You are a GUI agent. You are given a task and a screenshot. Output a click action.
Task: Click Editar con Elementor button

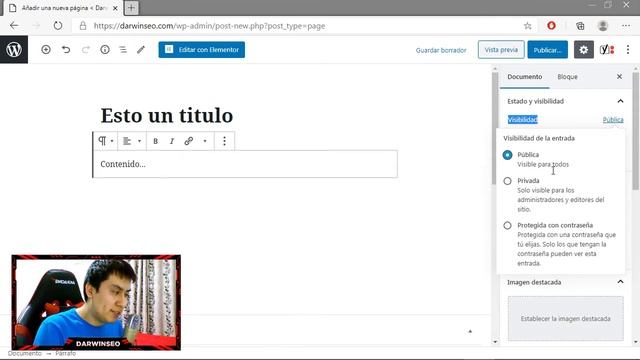click(202, 50)
